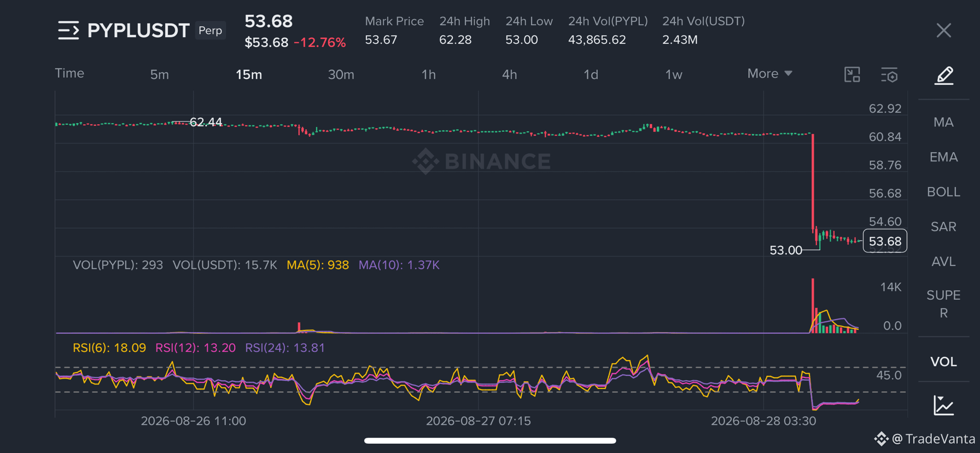The height and width of the screenshot is (453, 980).
Task: Open the chart layout icon
Action: coord(852,74)
